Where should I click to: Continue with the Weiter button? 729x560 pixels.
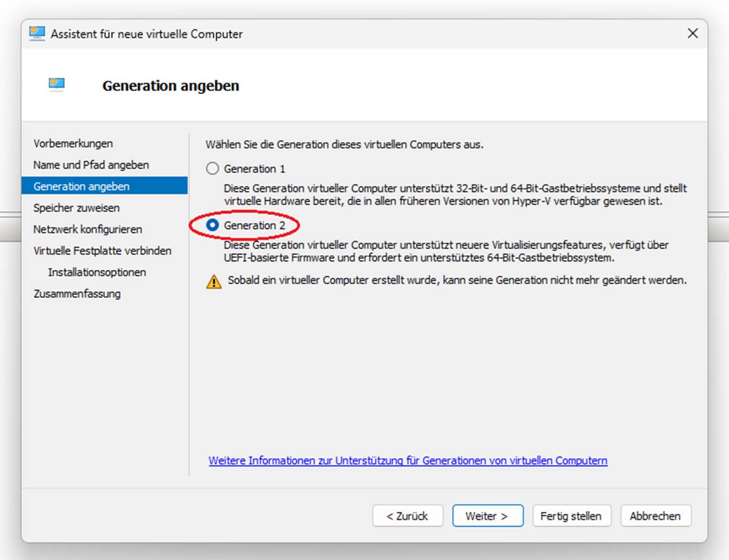coord(487,516)
